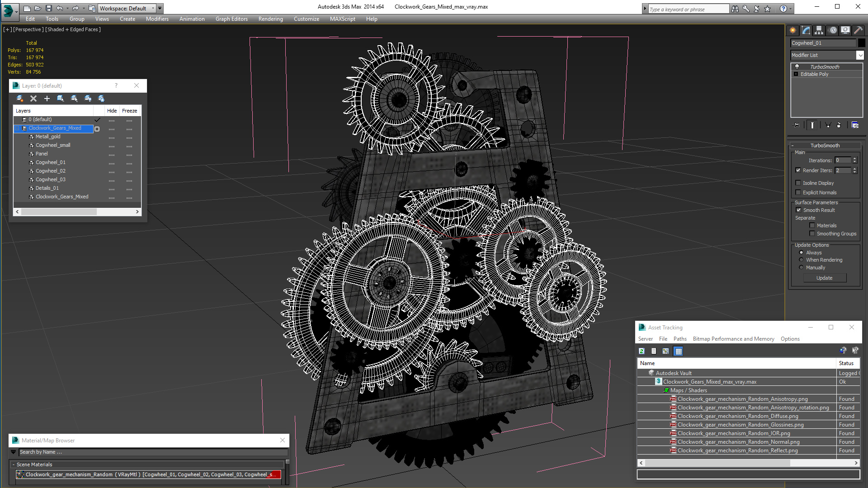Toggle TurboSmooth modifier lightbulb visibility

pos(797,67)
